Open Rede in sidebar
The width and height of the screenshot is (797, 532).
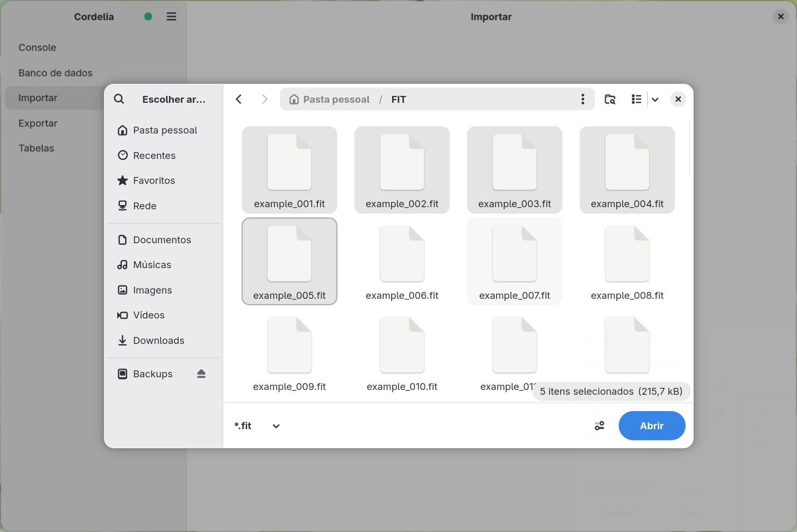click(164, 206)
